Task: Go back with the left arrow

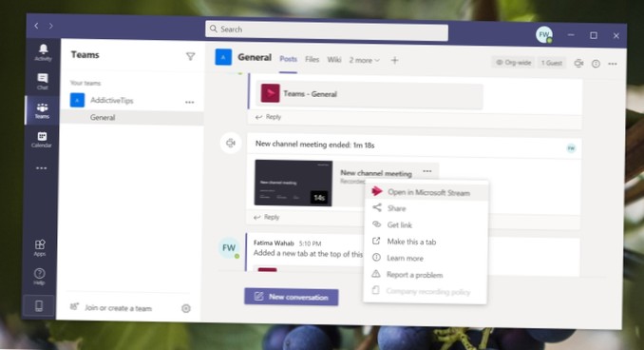Action: pos(36,26)
